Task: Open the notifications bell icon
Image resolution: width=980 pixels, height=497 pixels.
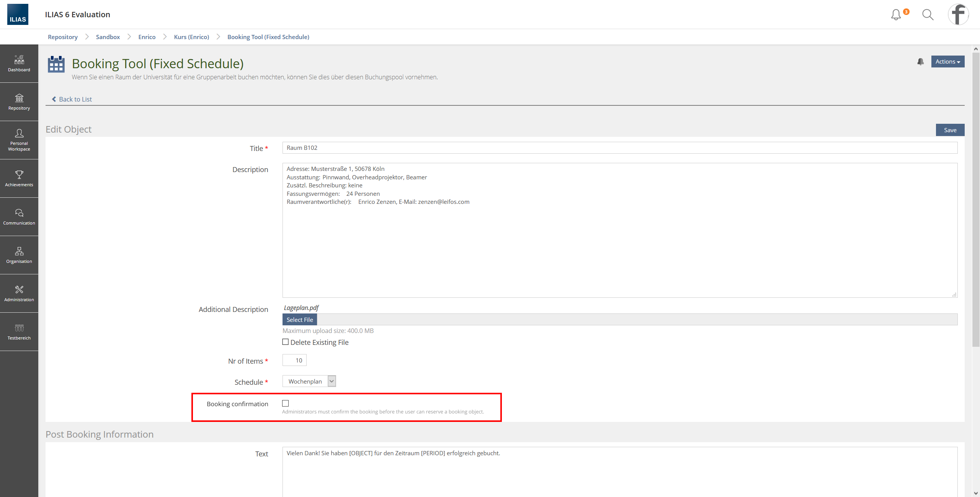Action: pos(896,15)
